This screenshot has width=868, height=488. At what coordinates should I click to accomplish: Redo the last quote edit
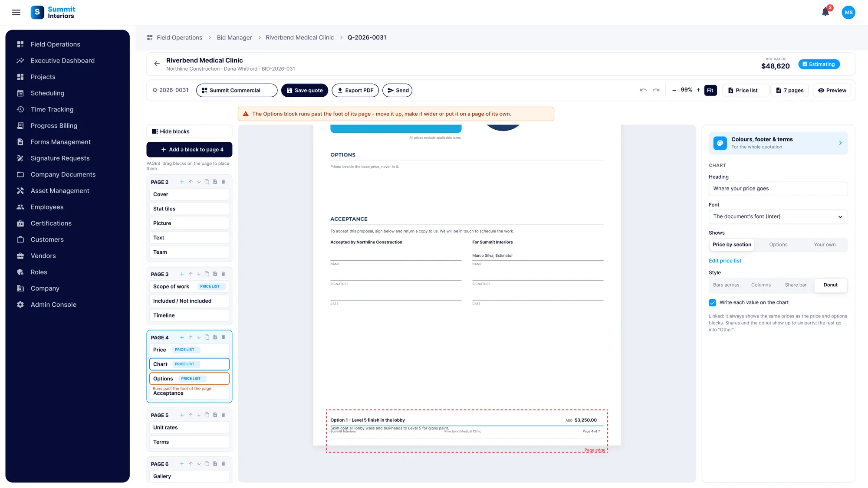[656, 90]
